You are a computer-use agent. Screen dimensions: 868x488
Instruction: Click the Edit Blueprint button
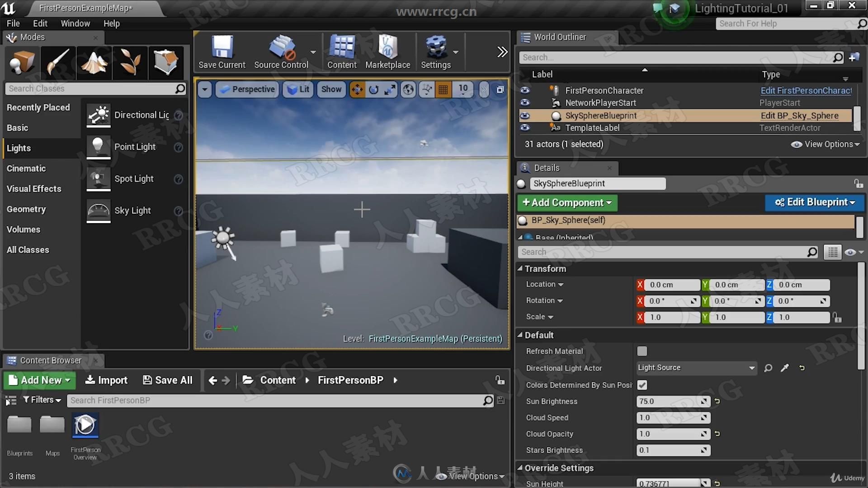[815, 202]
